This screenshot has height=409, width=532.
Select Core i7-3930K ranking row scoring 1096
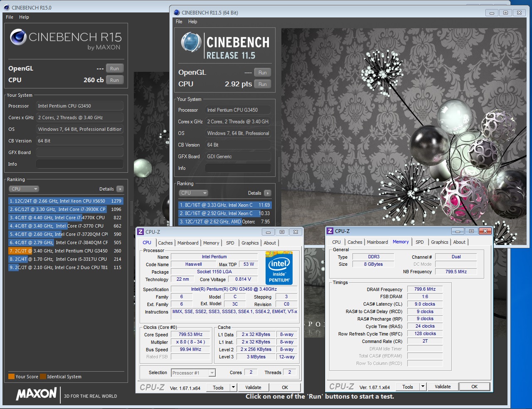tap(66, 209)
